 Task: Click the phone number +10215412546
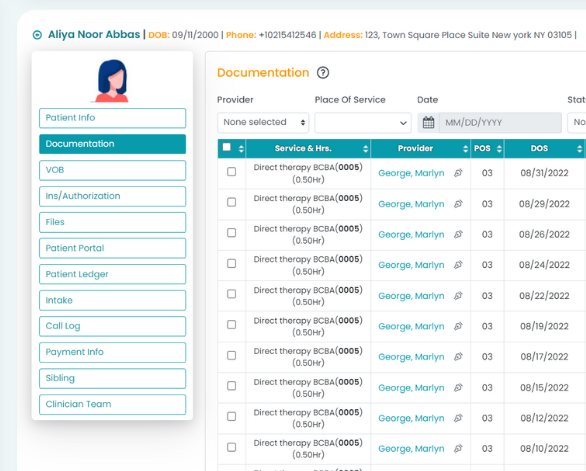coord(287,35)
